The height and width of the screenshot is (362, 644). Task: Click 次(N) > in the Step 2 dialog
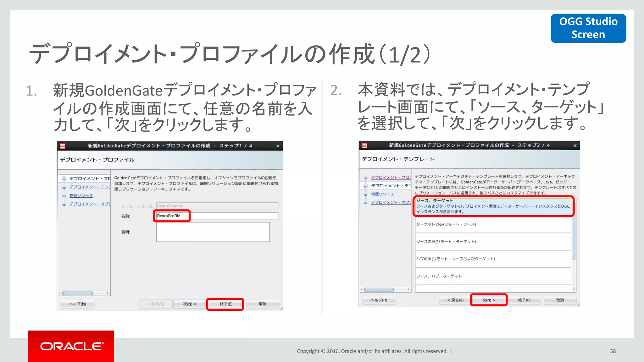click(489, 300)
